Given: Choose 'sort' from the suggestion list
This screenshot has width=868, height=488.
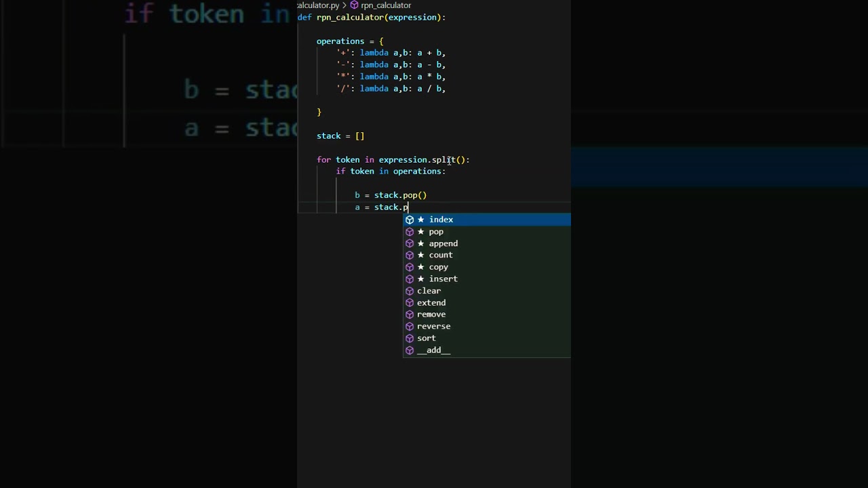Looking at the screenshot, I should coord(487,338).
